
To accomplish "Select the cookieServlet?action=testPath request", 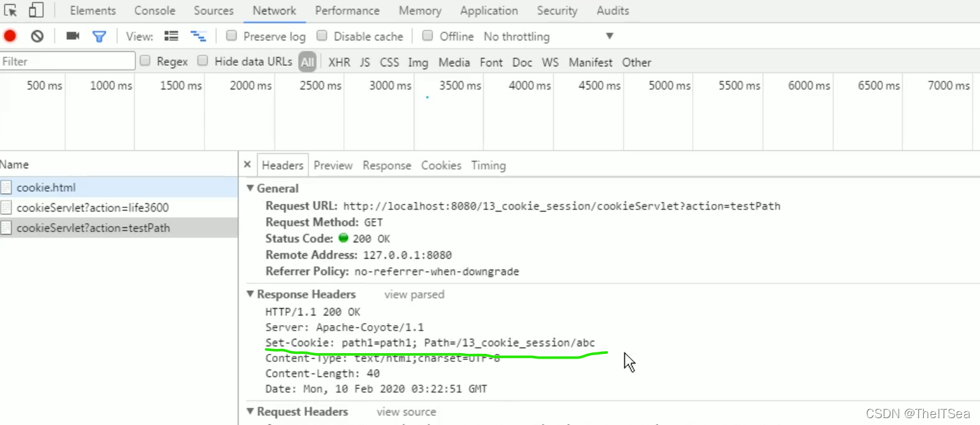I will pyautogui.click(x=119, y=228).
